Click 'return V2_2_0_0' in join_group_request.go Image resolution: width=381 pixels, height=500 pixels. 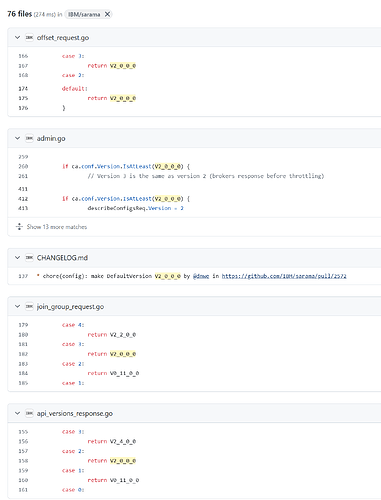click(112, 334)
